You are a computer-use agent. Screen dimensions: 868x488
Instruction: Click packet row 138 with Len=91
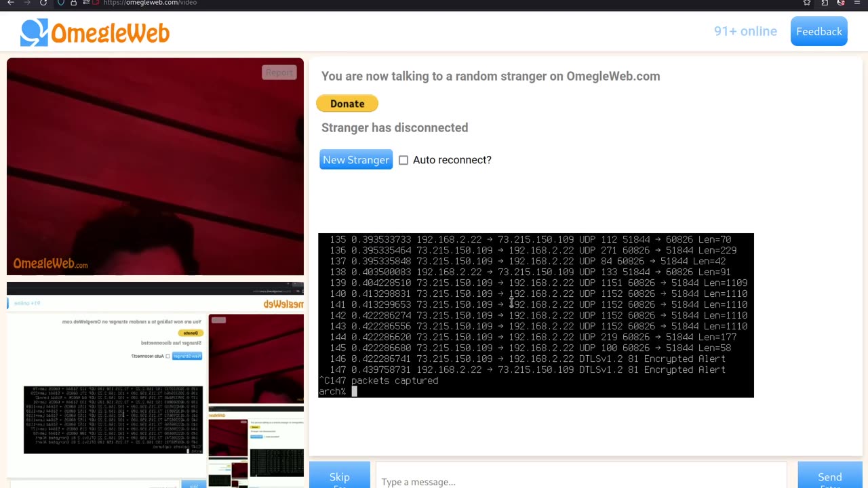point(530,272)
